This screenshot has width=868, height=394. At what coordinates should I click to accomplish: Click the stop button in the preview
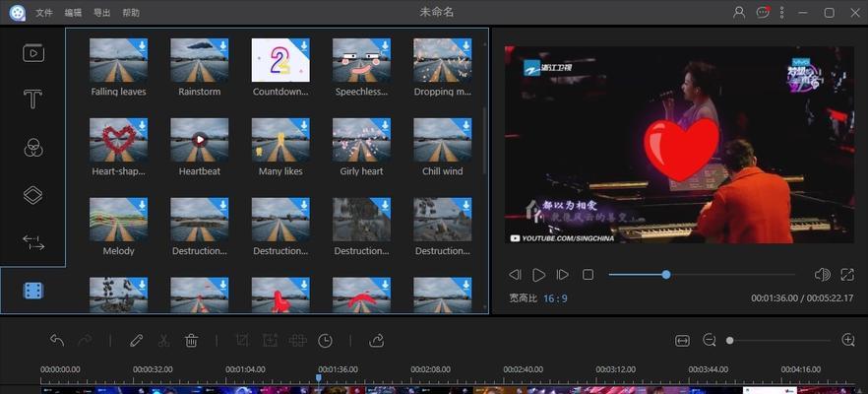tap(588, 274)
